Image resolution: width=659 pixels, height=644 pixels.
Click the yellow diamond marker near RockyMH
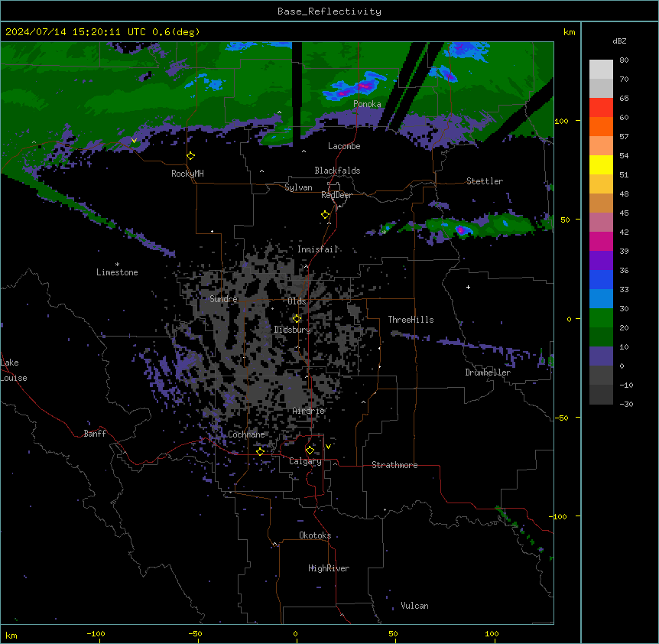click(191, 156)
